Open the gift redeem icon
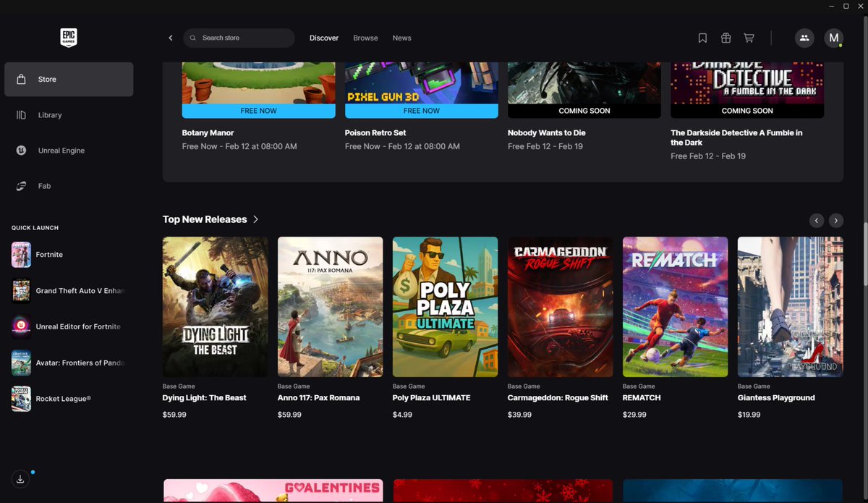This screenshot has height=503, width=868. click(726, 38)
